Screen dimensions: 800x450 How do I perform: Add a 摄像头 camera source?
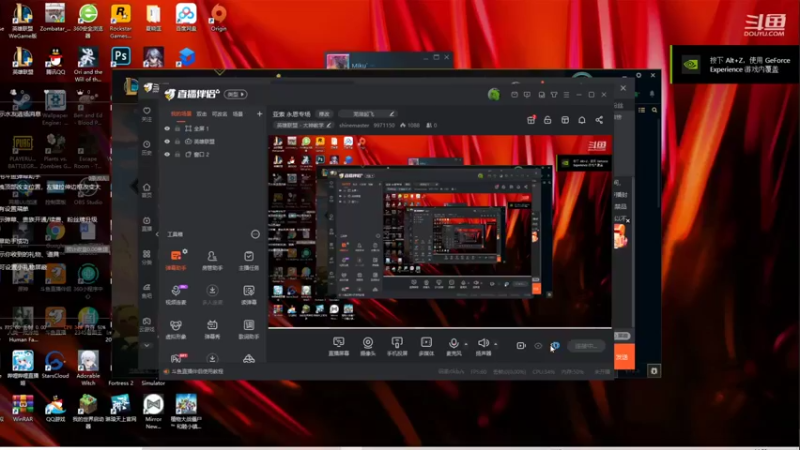367,346
